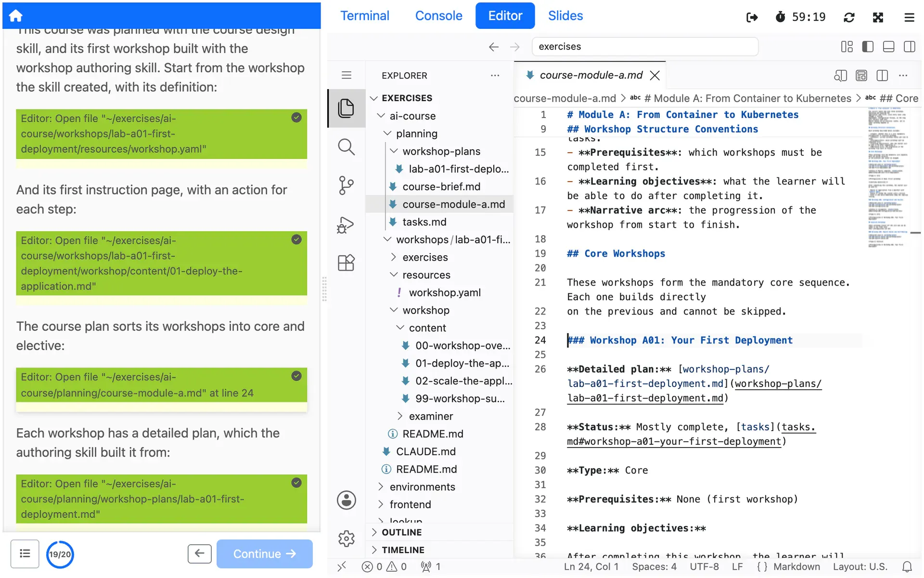The width and height of the screenshot is (924, 578).
Task: Click the Continue button
Action: 264,554
